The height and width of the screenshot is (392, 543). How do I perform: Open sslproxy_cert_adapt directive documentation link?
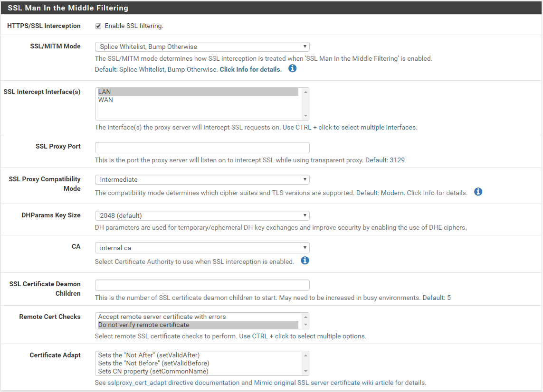(173, 383)
